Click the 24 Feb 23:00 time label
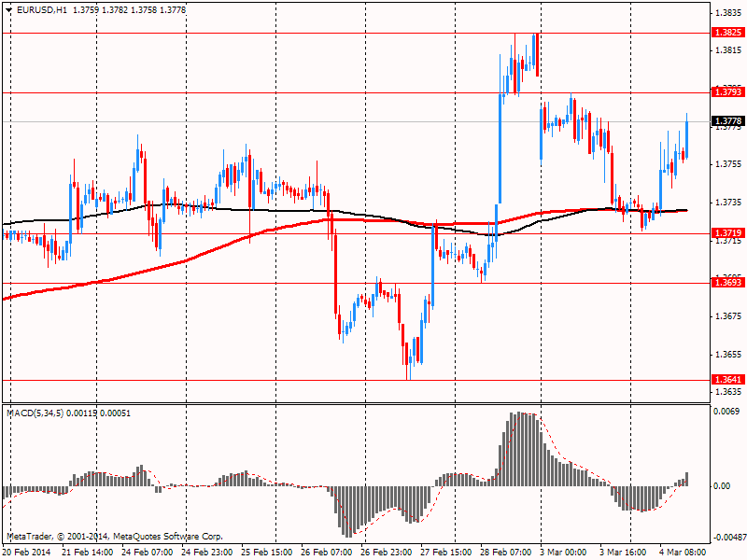 point(207,553)
